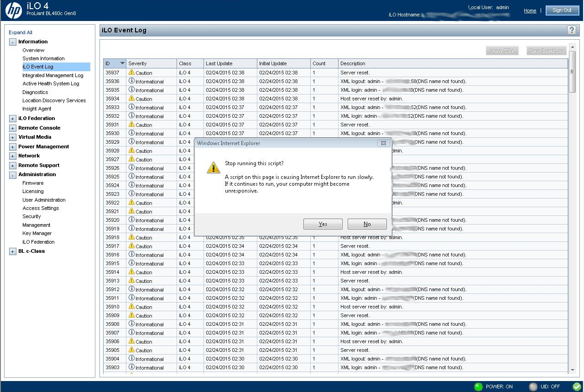This screenshot has width=584, height=392.
Task: Click the Caution icon beside event 35937
Action: point(131,73)
